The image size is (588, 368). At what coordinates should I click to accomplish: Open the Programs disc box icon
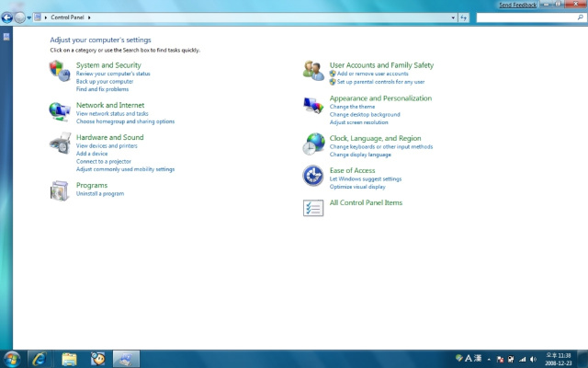point(60,190)
